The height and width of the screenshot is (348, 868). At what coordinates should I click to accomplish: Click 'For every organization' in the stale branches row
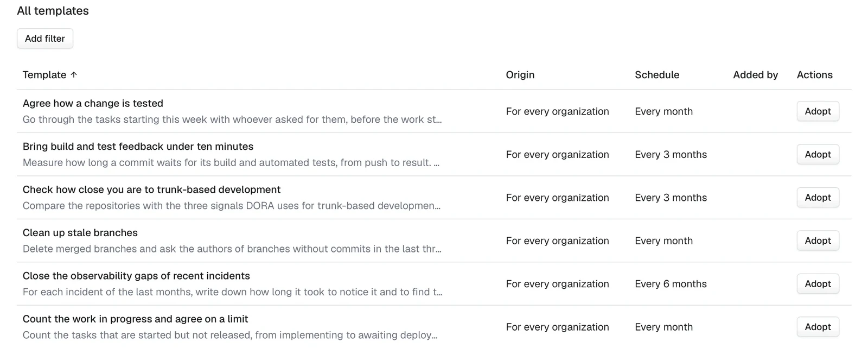[557, 241]
